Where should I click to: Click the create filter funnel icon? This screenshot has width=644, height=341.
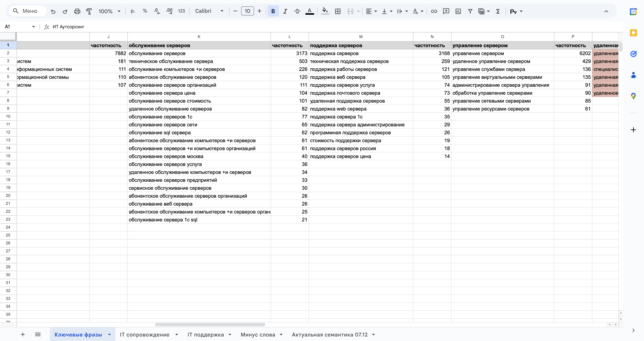click(470, 11)
